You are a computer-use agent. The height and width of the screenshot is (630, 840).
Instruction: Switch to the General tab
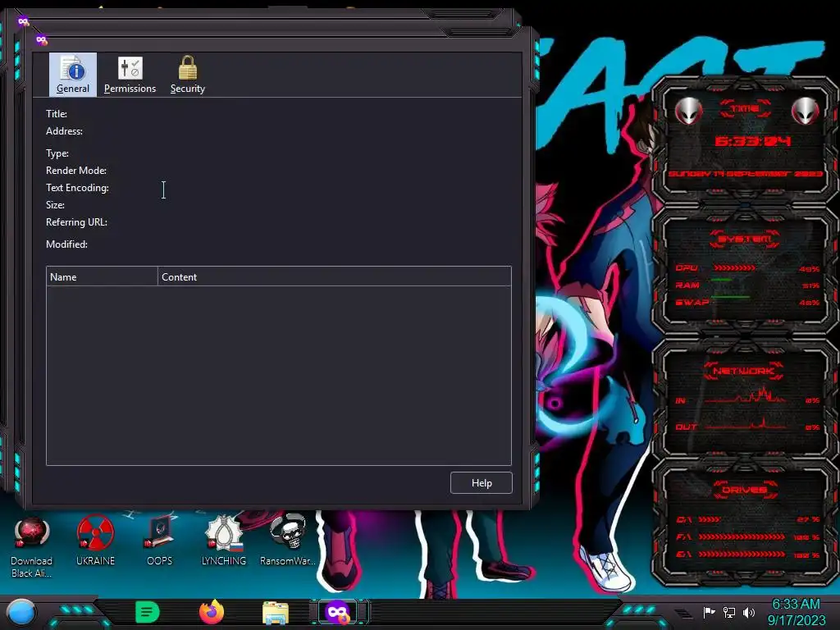pos(73,75)
